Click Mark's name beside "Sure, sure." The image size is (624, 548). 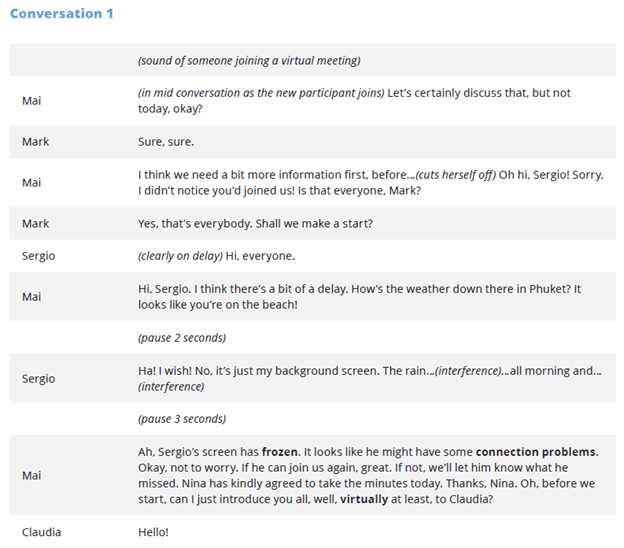click(35, 141)
